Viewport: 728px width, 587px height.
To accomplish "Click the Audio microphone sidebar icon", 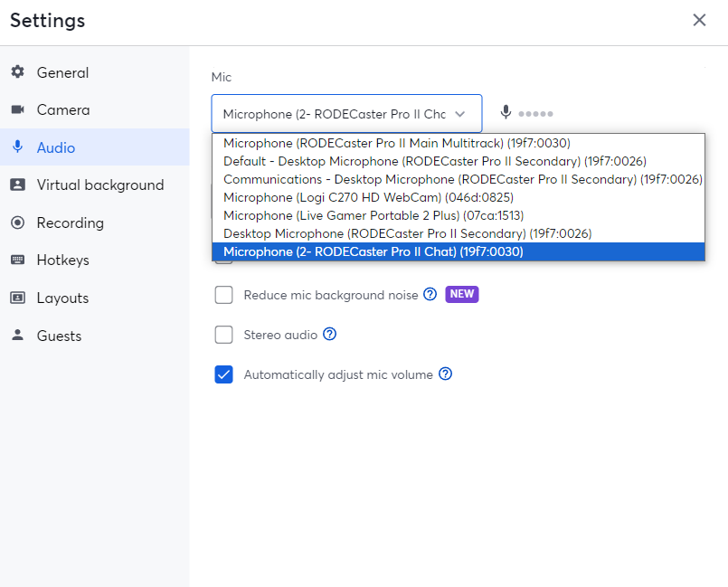I will (18, 147).
